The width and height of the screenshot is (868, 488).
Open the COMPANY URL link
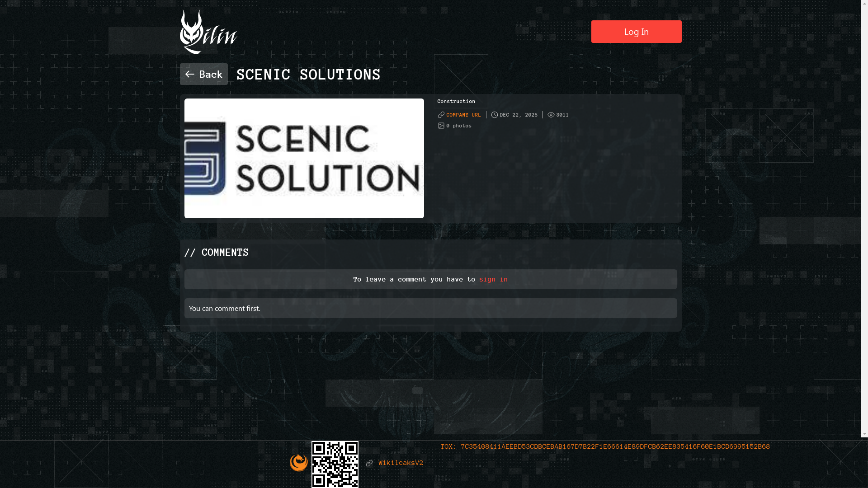point(463,115)
